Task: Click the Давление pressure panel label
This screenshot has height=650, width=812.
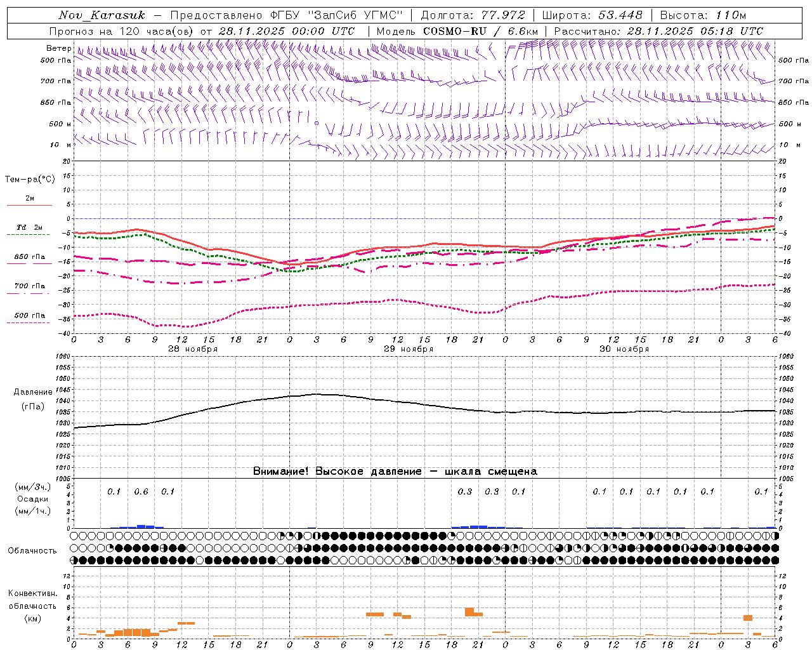Action: 33,392
